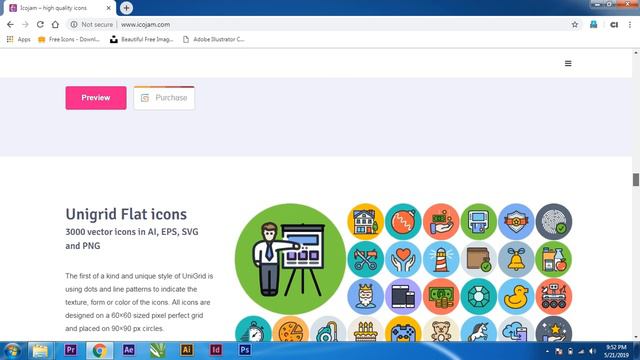Open a new tab with the plus button
The height and width of the screenshot is (360, 640).
(126, 8)
